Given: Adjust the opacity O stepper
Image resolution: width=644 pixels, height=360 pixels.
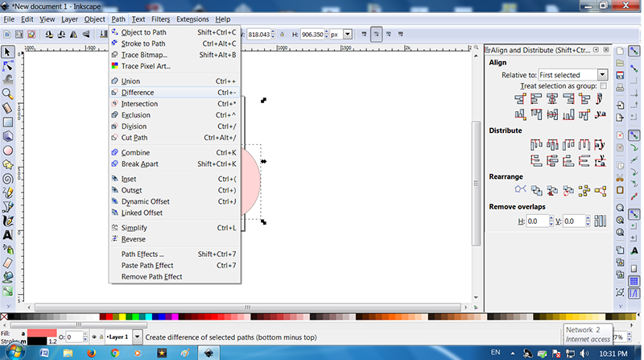Looking at the screenshot, I should pyautogui.click(x=85, y=337).
